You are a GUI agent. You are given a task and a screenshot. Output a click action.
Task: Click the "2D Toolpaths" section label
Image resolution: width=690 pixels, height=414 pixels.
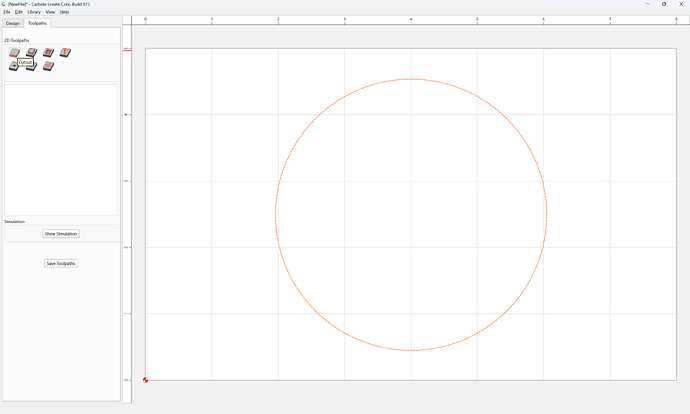(17, 40)
